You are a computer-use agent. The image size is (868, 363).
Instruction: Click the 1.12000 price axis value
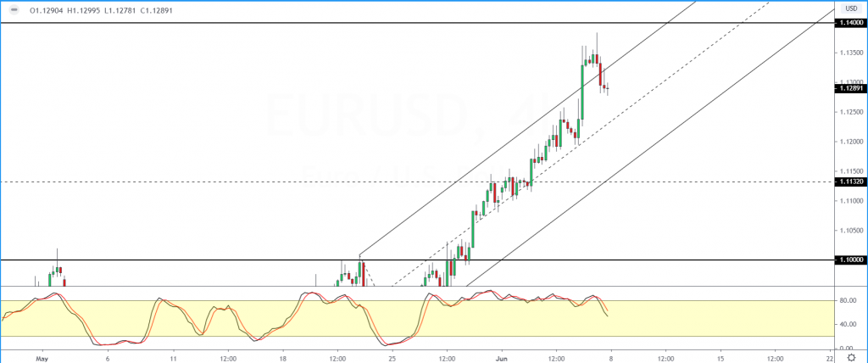point(849,142)
